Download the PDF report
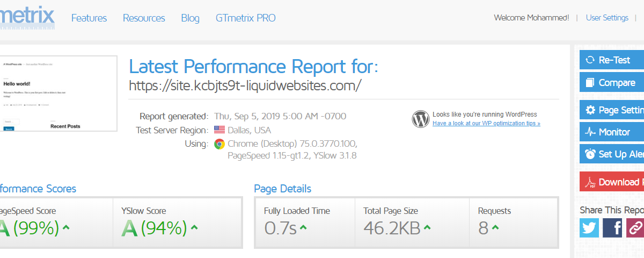The width and height of the screenshot is (644, 258). tap(612, 182)
